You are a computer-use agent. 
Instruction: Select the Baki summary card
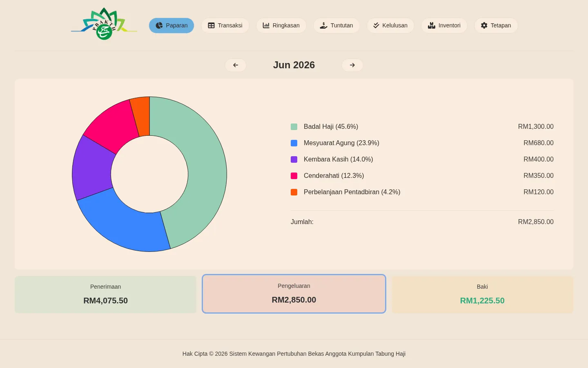(x=482, y=294)
